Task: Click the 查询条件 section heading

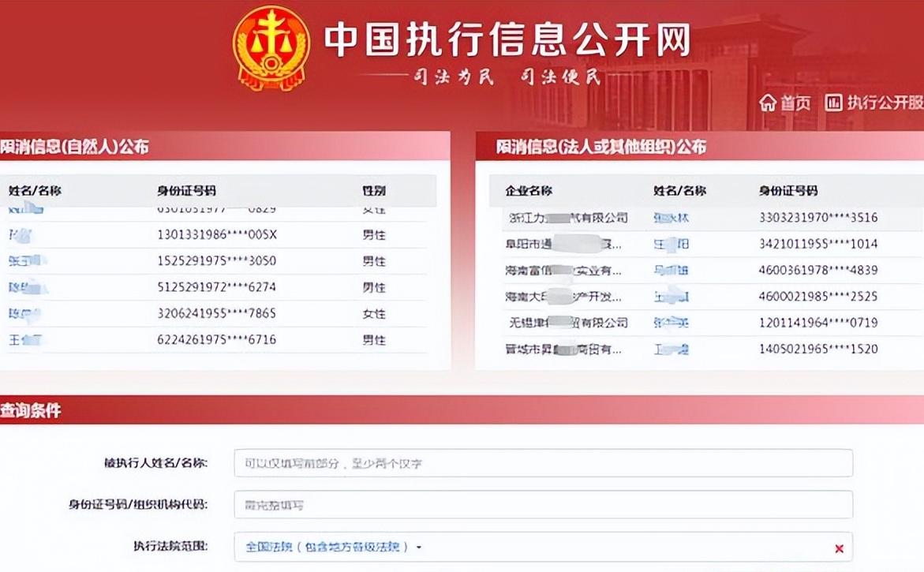Action: tap(31, 410)
